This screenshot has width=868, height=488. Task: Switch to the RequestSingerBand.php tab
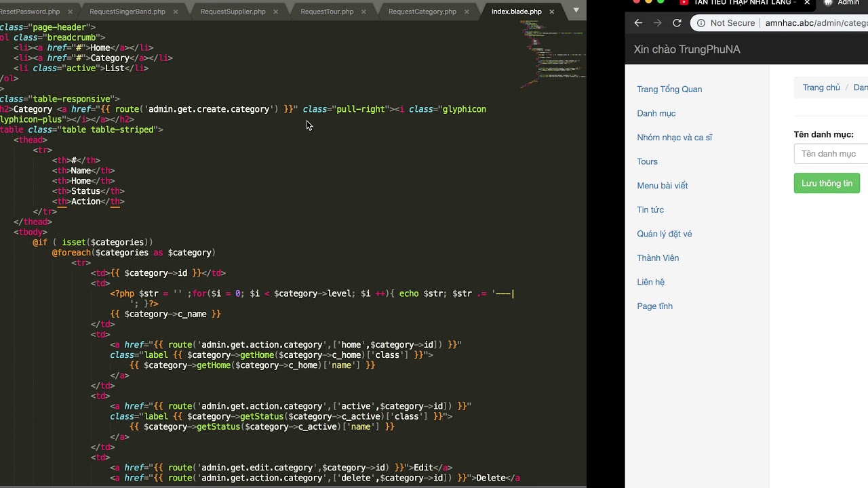pyautogui.click(x=127, y=12)
